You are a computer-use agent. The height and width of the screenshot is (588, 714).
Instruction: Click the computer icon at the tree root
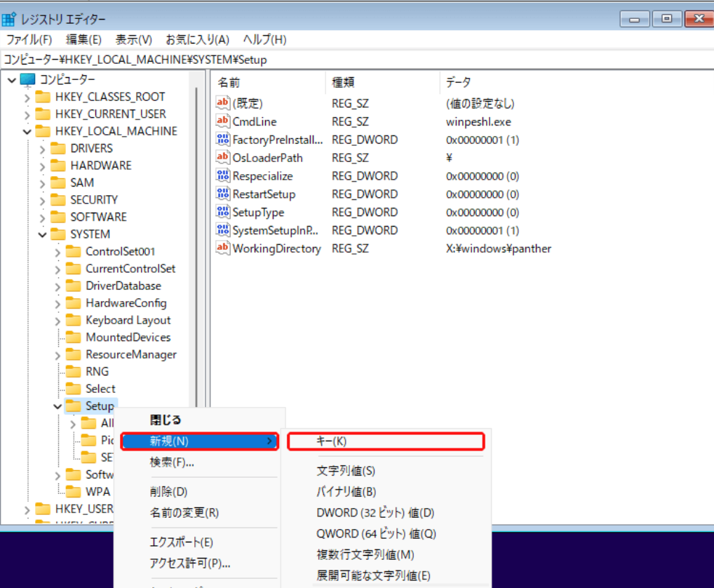click(x=27, y=80)
